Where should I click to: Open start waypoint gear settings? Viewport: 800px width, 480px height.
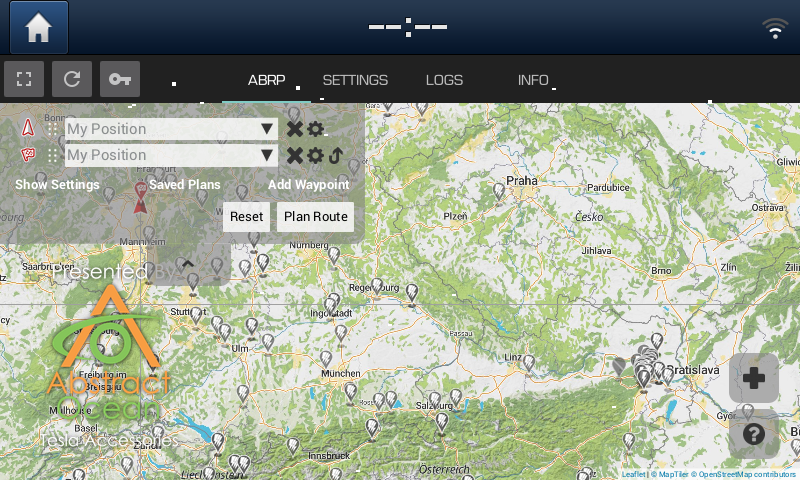(x=315, y=129)
